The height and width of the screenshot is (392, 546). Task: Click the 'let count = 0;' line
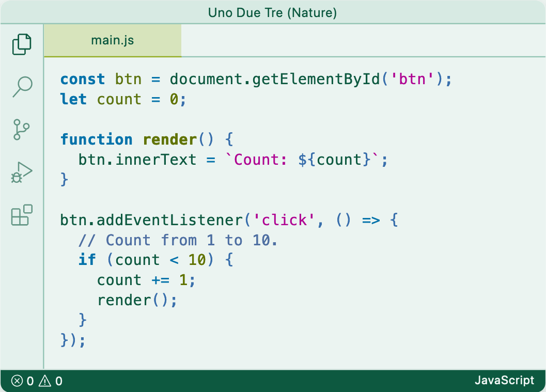tap(123, 99)
